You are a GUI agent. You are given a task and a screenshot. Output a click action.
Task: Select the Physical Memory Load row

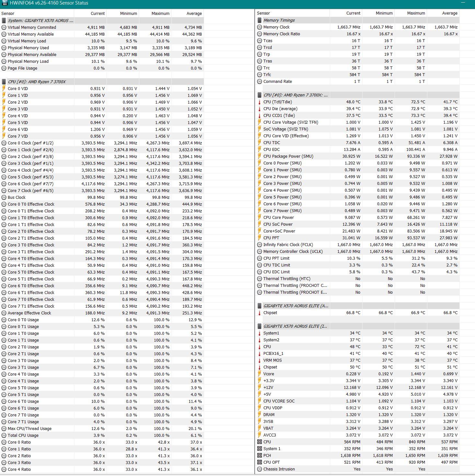coord(102,61)
